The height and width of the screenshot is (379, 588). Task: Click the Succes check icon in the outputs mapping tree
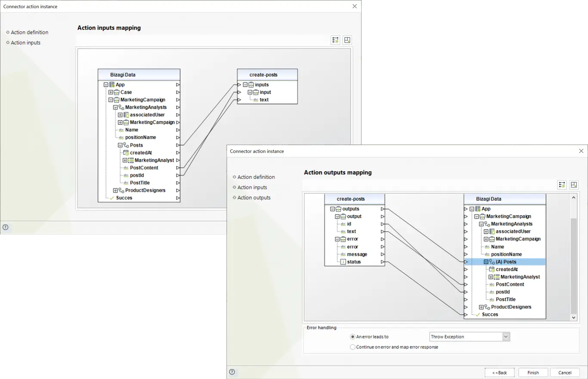tap(477, 314)
